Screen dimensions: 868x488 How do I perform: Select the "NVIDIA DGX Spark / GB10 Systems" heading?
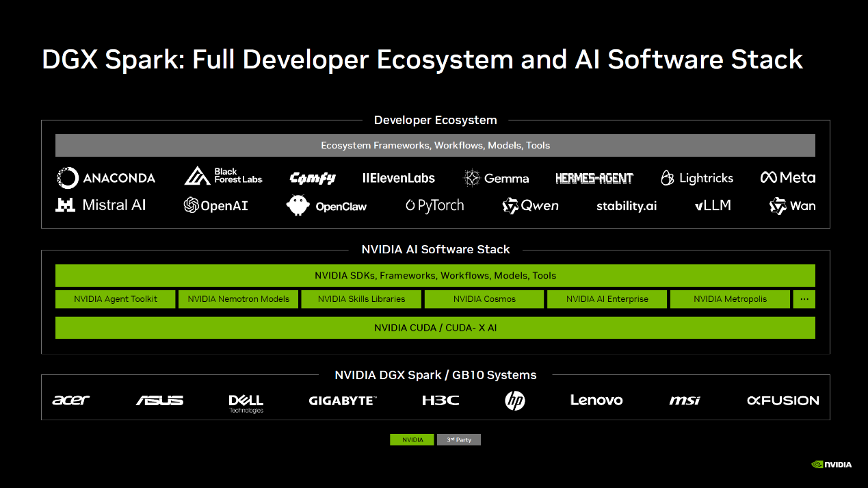[x=436, y=375]
